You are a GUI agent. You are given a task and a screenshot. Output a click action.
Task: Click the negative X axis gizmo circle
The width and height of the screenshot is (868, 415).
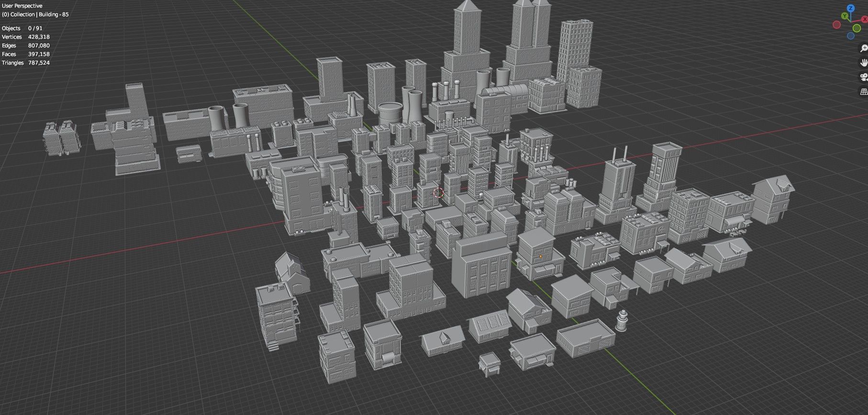coord(836,25)
